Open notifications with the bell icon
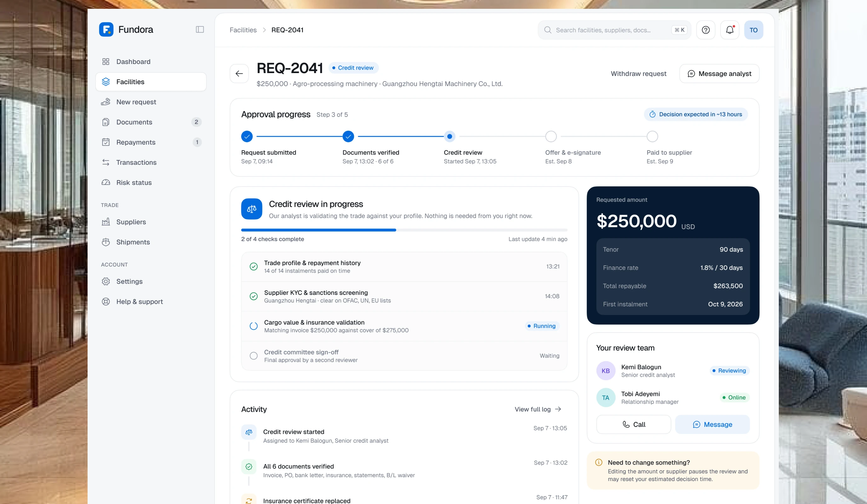The width and height of the screenshot is (867, 504). [730, 30]
